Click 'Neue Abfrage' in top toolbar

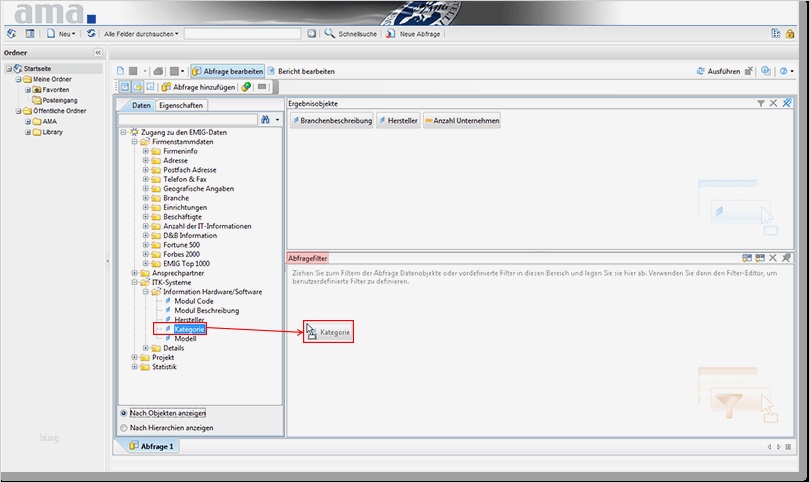coord(413,34)
